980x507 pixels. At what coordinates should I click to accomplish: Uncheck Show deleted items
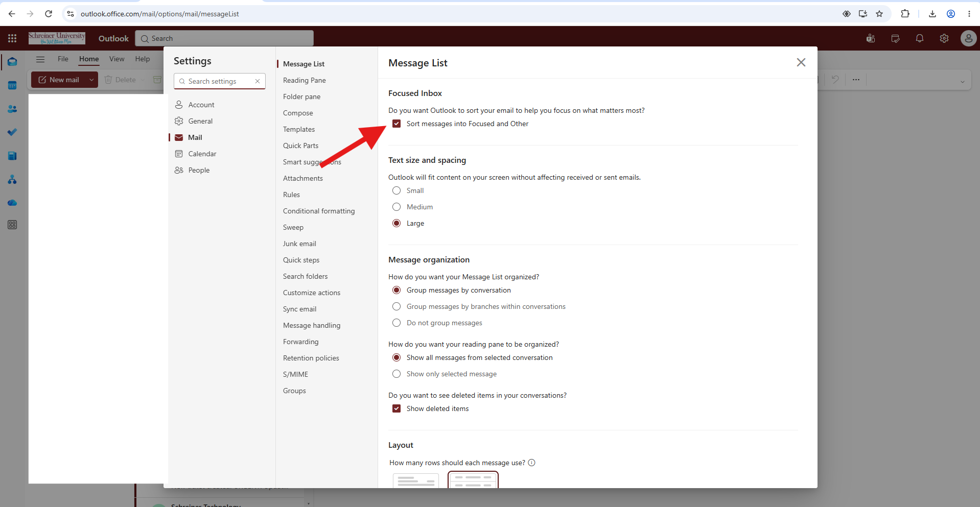(396, 408)
